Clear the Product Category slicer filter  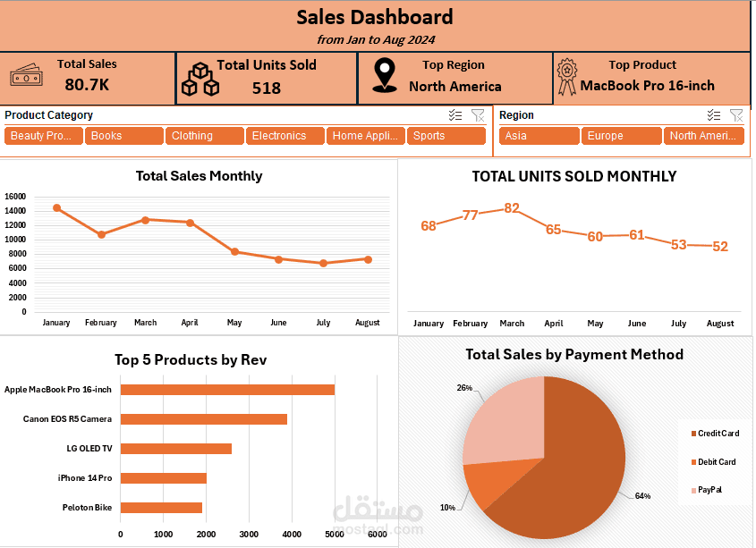pos(478,115)
